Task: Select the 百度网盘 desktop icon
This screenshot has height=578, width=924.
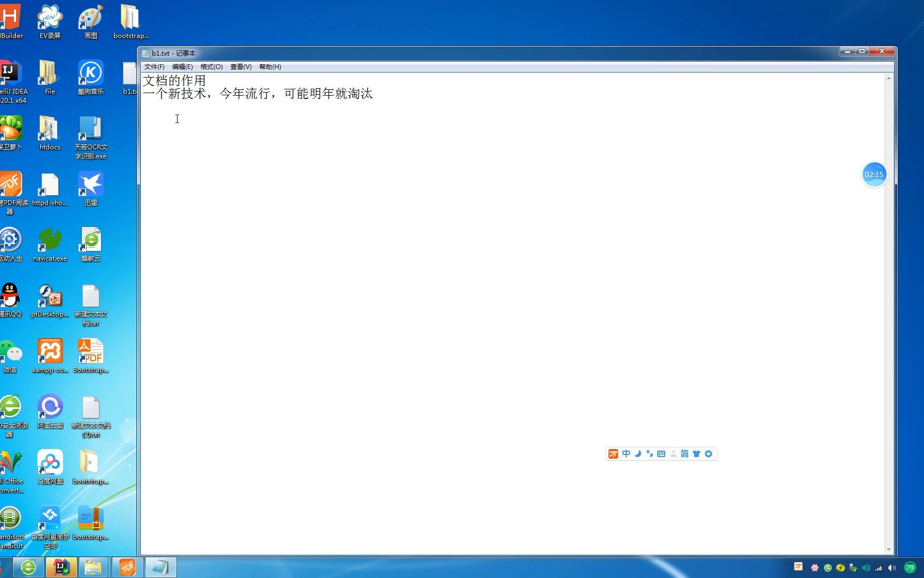Action: tap(50, 467)
